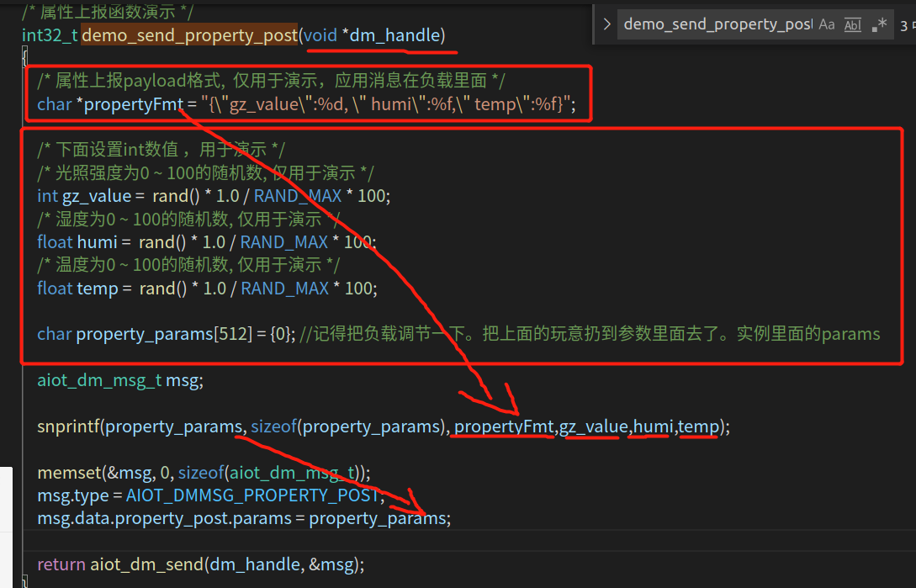The height and width of the screenshot is (588, 916).
Task: Click propertyFmt argument in snprintf
Action: pyautogui.click(x=504, y=426)
